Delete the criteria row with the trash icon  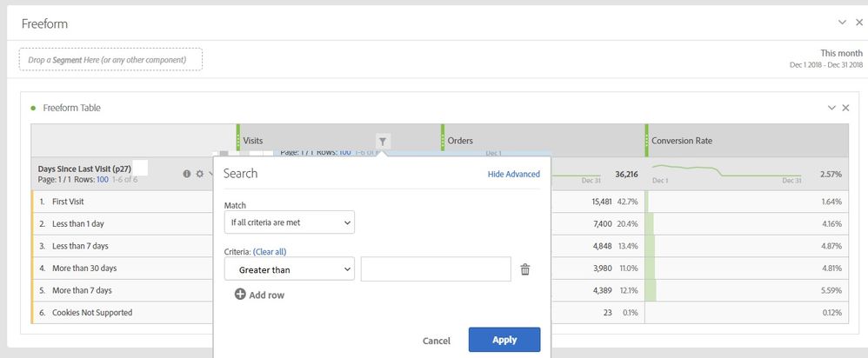coord(524,270)
